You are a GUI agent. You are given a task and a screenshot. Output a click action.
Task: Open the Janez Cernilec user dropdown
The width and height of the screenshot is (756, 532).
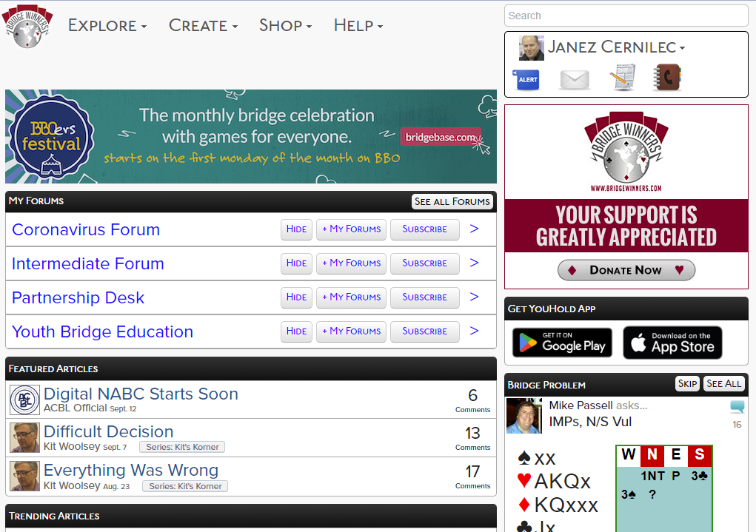tap(616, 47)
